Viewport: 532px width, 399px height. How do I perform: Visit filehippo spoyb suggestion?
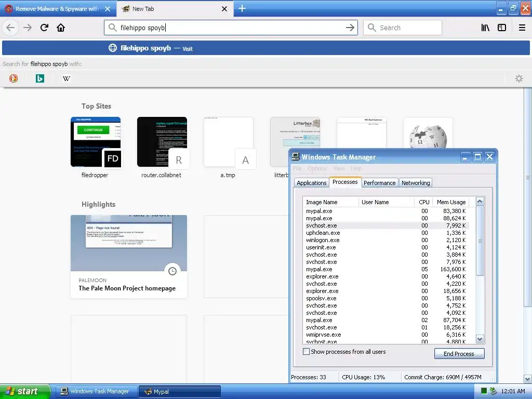(x=266, y=48)
